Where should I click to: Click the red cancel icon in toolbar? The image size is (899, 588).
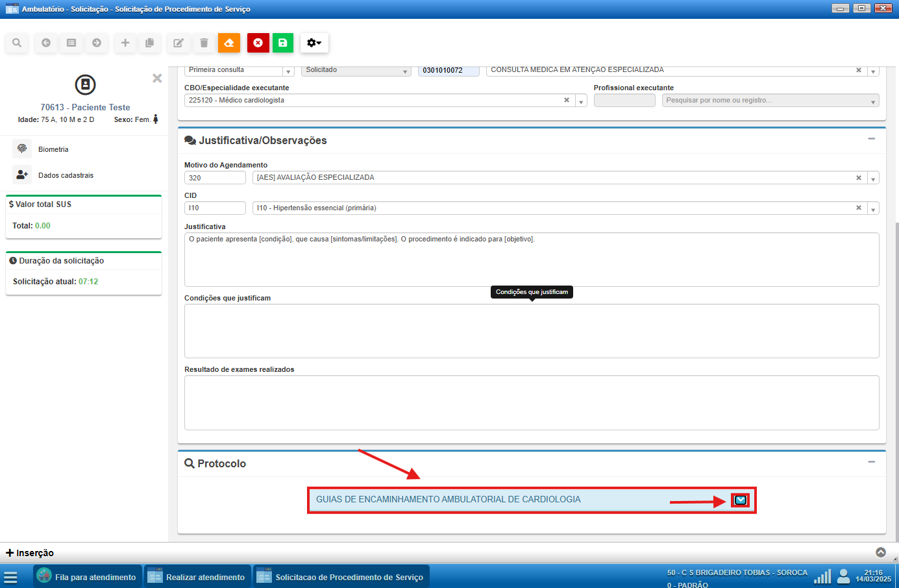click(x=258, y=43)
